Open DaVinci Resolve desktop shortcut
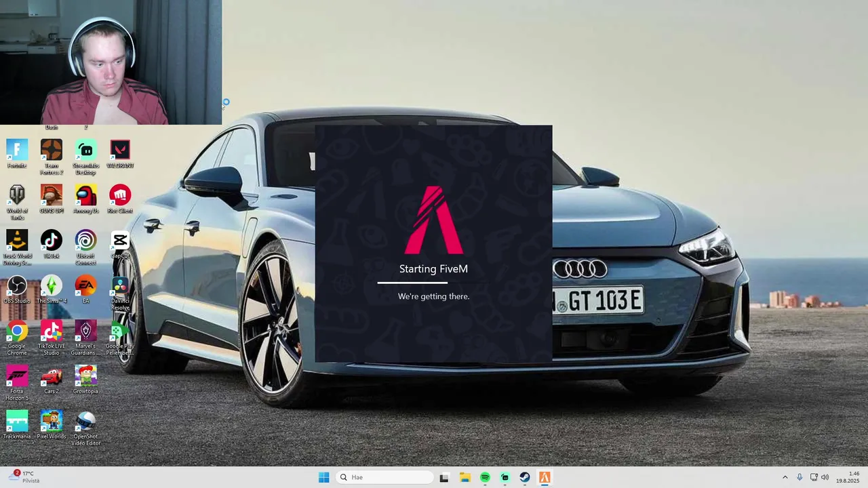 [x=120, y=293]
